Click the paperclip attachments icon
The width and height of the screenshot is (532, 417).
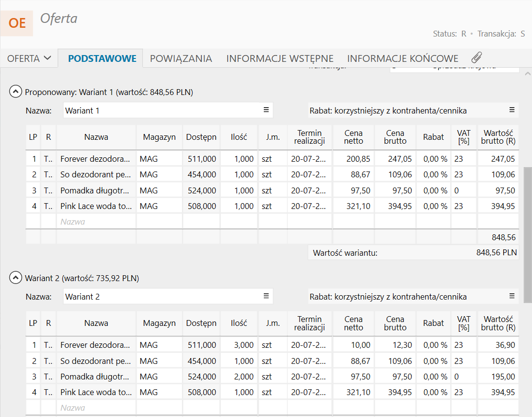click(x=476, y=58)
